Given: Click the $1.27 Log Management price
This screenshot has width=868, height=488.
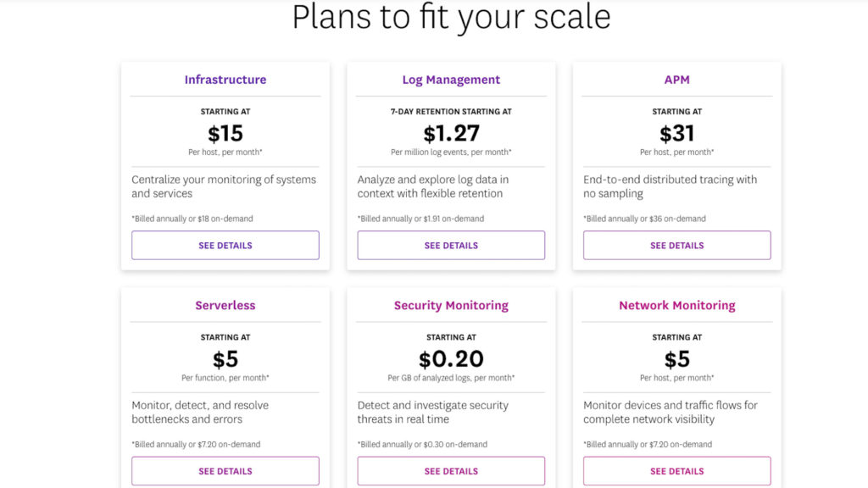Looking at the screenshot, I should pos(451,133).
